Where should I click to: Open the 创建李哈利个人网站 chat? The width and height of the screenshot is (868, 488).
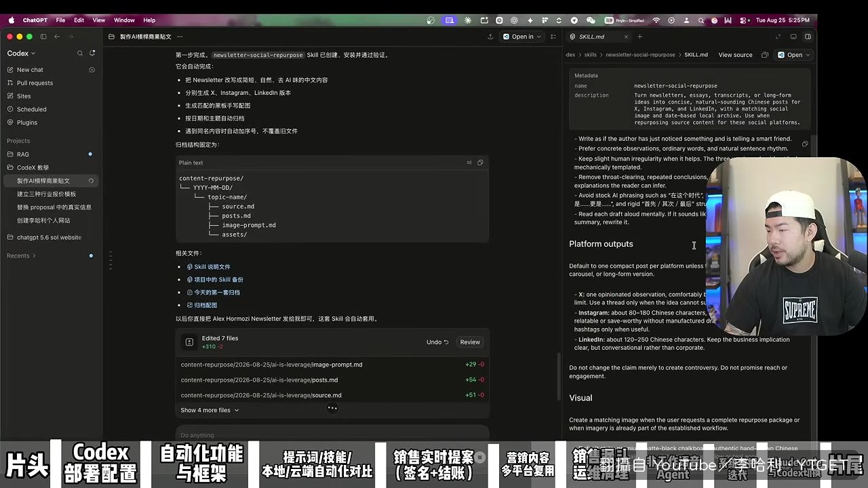coord(43,220)
